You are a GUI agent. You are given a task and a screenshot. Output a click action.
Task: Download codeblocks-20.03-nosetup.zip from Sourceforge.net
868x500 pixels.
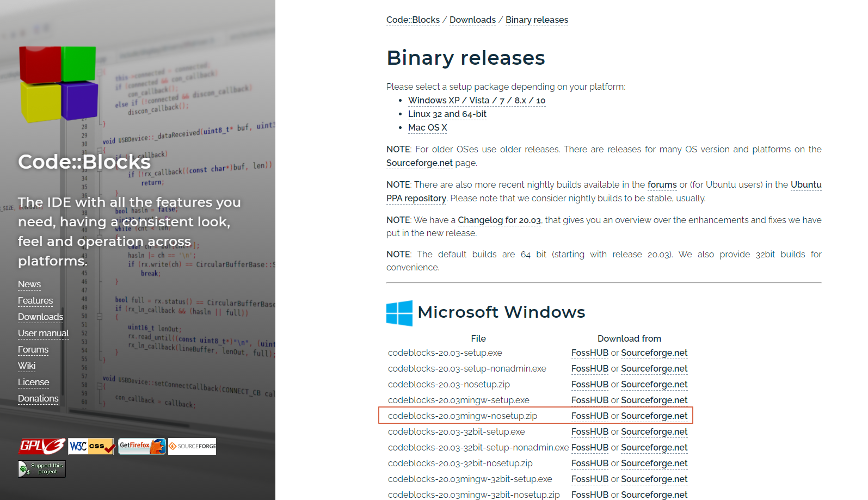point(654,385)
